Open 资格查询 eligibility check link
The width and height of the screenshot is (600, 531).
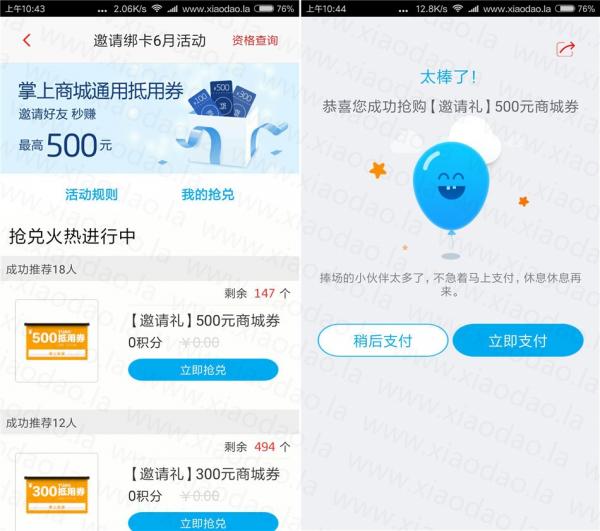(255, 40)
